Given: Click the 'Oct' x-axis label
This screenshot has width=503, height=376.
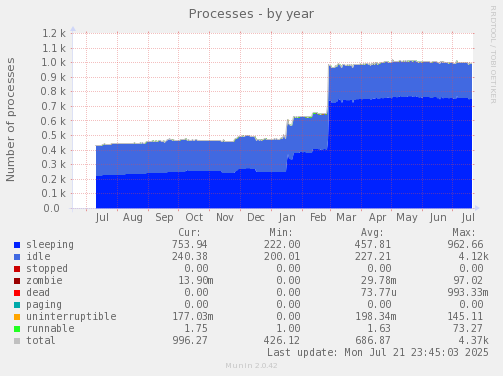Looking at the screenshot, I should click(x=194, y=218).
